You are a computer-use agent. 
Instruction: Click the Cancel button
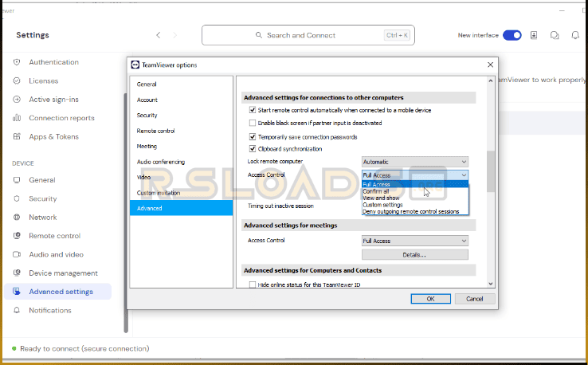pos(475,299)
